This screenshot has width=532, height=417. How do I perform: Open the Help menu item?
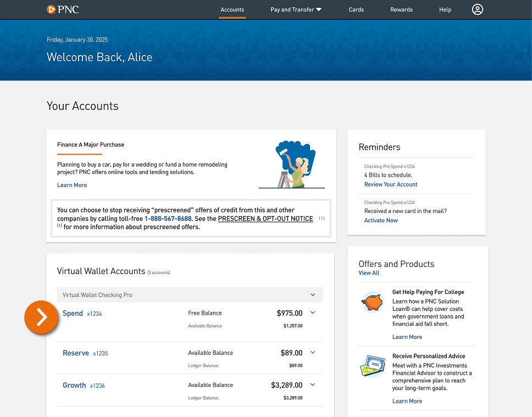point(445,9)
